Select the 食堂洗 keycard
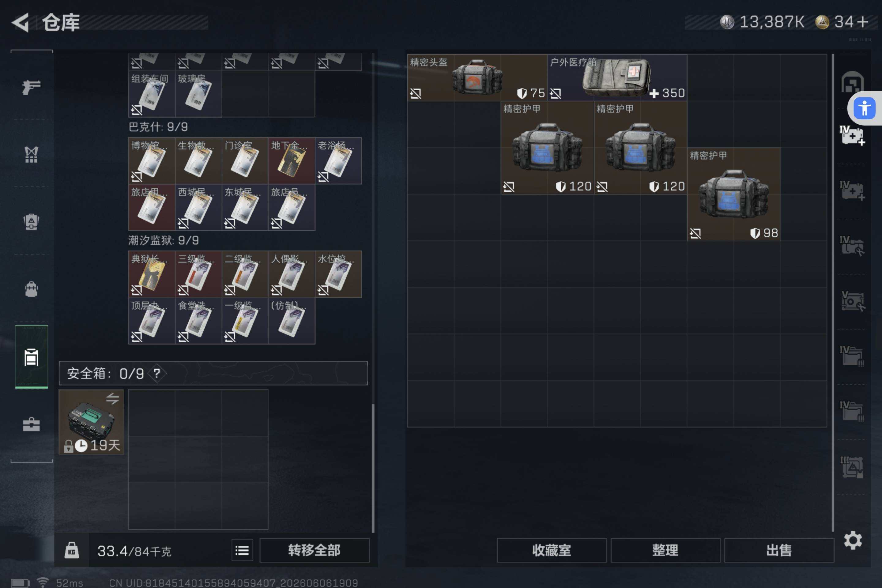Screen dimensions: 882x588 pos(198,321)
